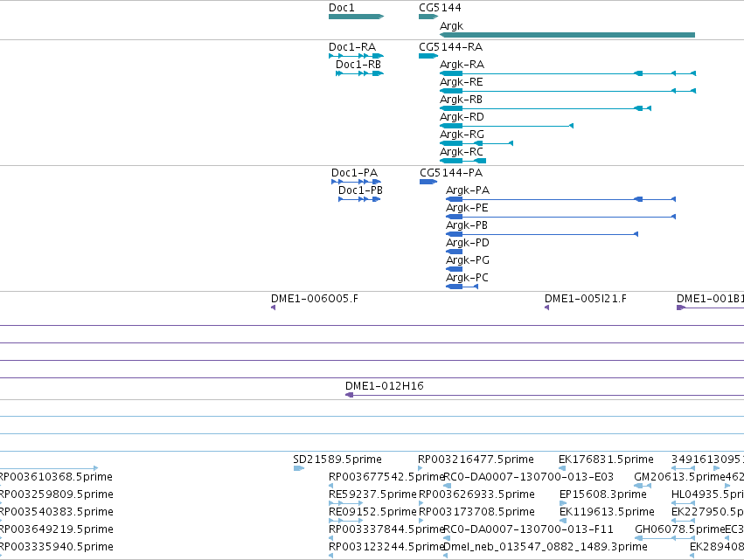
Task: Select the EP15608.3prime EST label
Action: pyautogui.click(x=603, y=494)
